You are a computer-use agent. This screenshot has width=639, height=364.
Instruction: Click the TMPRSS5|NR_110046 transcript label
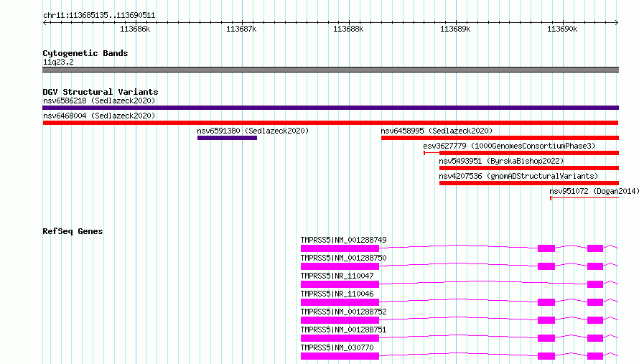tap(337, 294)
